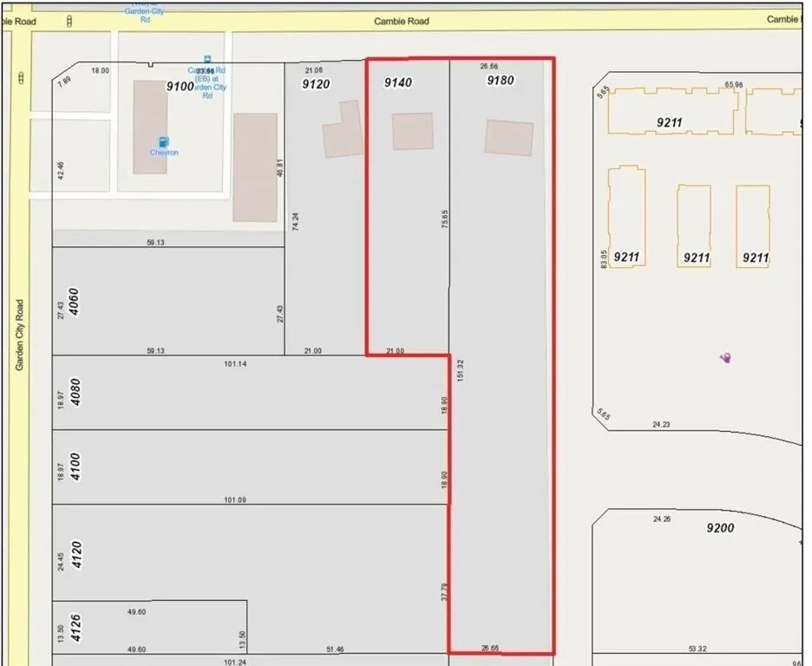
Task: Select the small 4126 parcel label
Action: 74,627
